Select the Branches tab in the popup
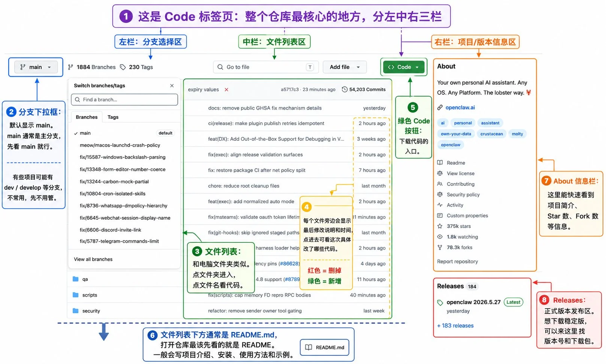This screenshot has width=606, height=364. point(87,117)
